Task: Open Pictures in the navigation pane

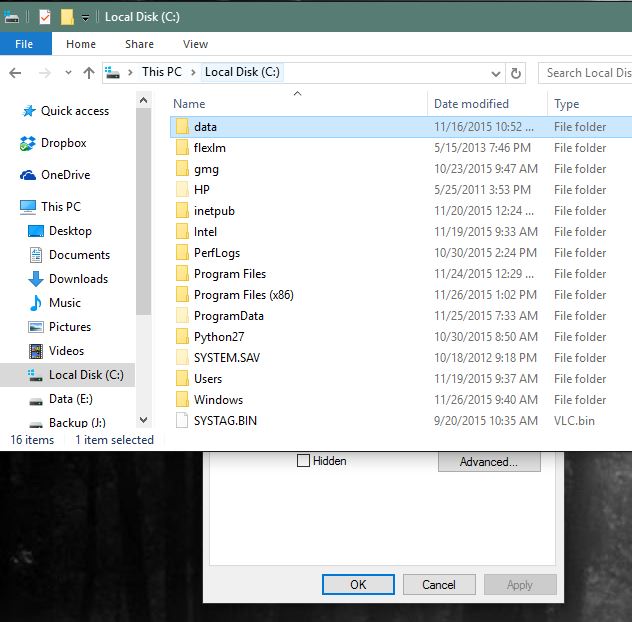Action: click(60, 327)
